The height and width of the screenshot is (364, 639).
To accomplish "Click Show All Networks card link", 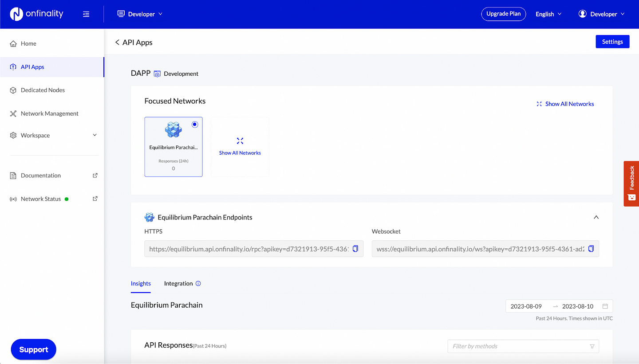I will click(240, 153).
